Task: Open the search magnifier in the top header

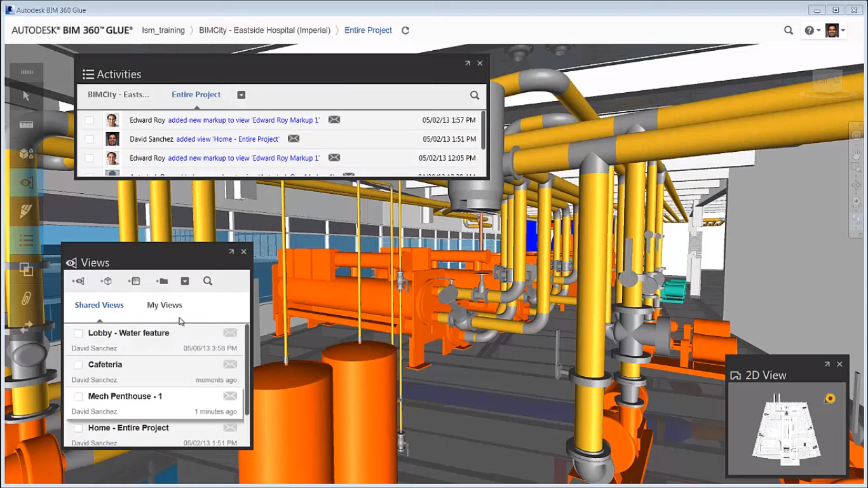Action: pyautogui.click(x=789, y=30)
